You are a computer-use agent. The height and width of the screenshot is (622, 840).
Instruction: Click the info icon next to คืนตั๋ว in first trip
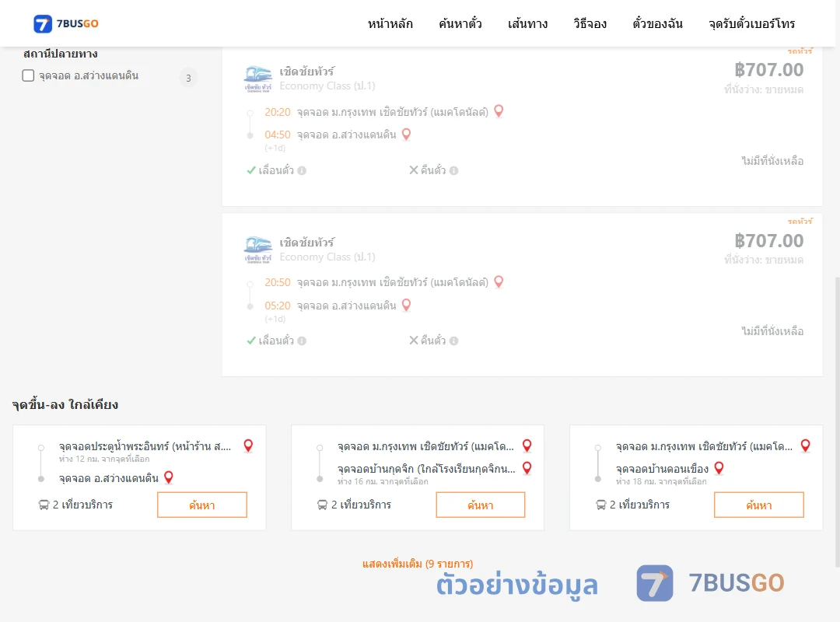(453, 170)
